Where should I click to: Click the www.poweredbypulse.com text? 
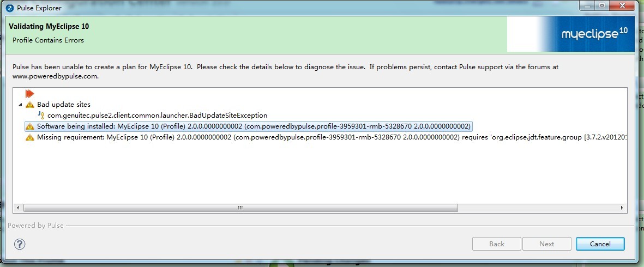point(56,76)
